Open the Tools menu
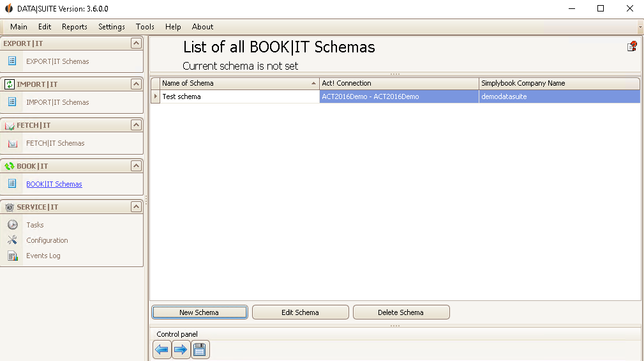Image resolution: width=644 pixels, height=361 pixels. (145, 27)
